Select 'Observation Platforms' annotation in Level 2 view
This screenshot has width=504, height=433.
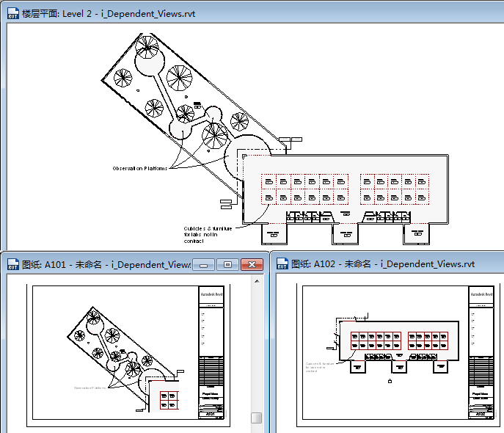[140, 169]
